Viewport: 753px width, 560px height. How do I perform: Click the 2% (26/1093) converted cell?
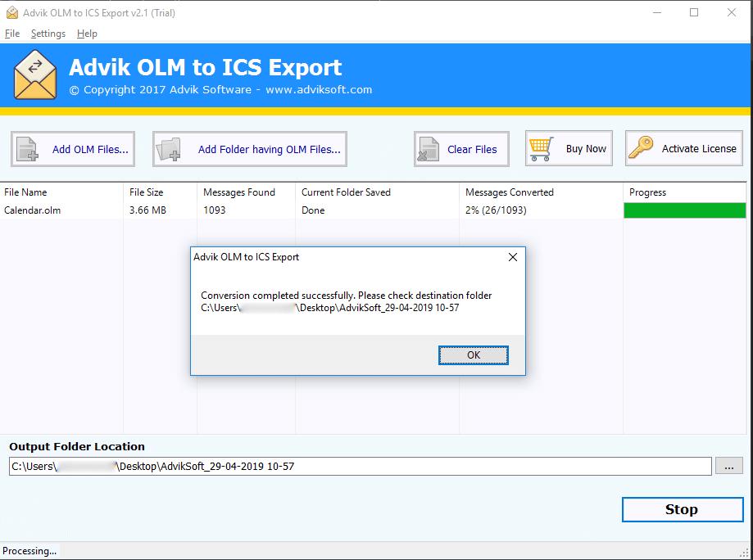click(x=496, y=210)
